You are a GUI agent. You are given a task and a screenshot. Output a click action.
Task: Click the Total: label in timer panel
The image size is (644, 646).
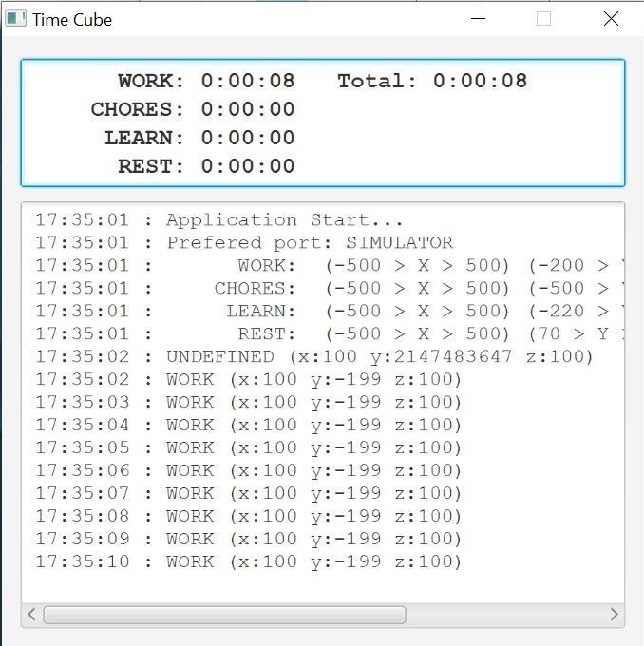pyautogui.click(x=377, y=81)
